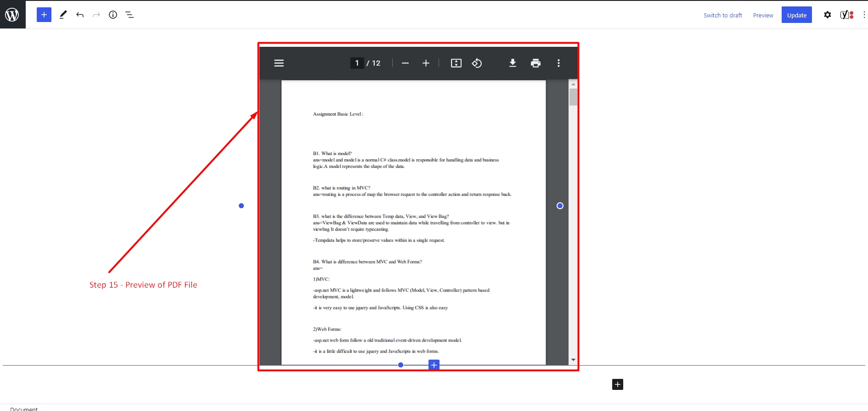Image resolution: width=868 pixels, height=411 pixels.
Task: Open the editor options three-dot menu
Action: [864, 15]
